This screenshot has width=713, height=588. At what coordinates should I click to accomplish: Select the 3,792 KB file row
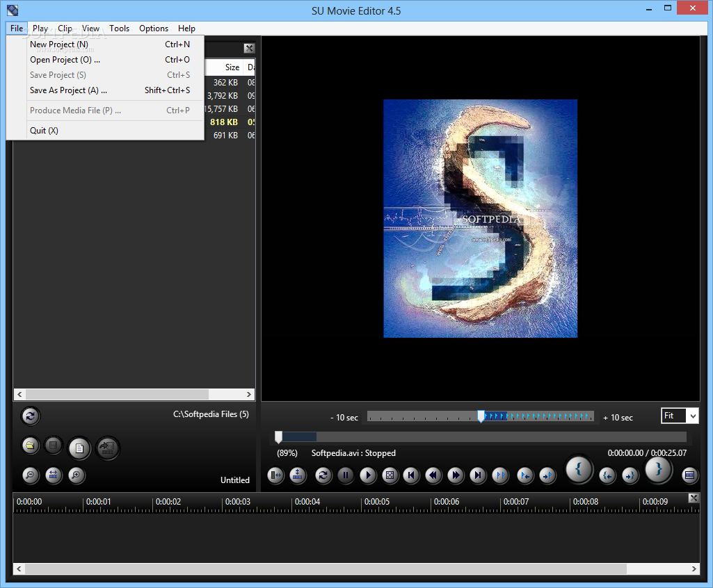[230, 95]
